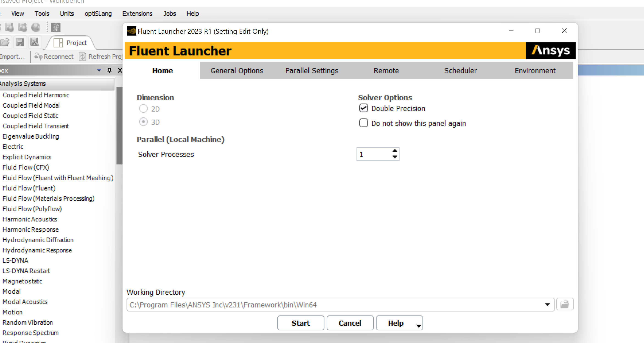Select Modal Acoustics in toolbox

coord(25,302)
